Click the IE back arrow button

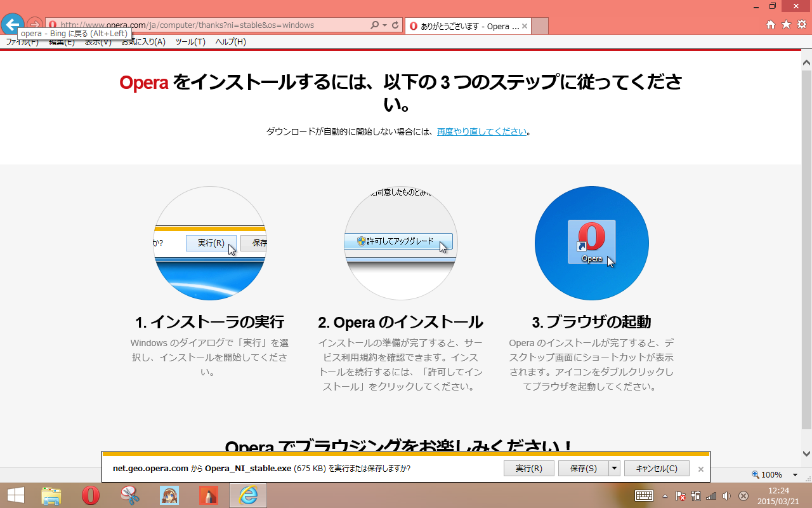(12, 25)
